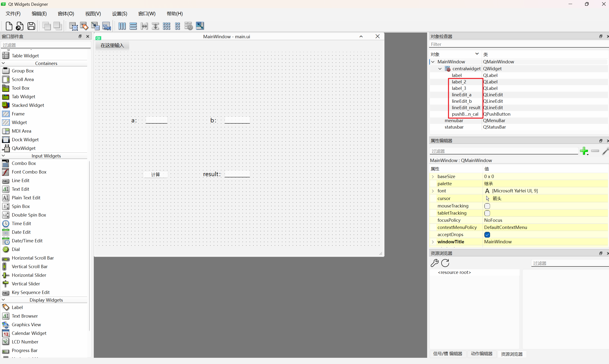The width and height of the screenshot is (609, 364).
Task: Select the Edit Widgets mode icon
Action: pyautogui.click(x=73, y=26)
